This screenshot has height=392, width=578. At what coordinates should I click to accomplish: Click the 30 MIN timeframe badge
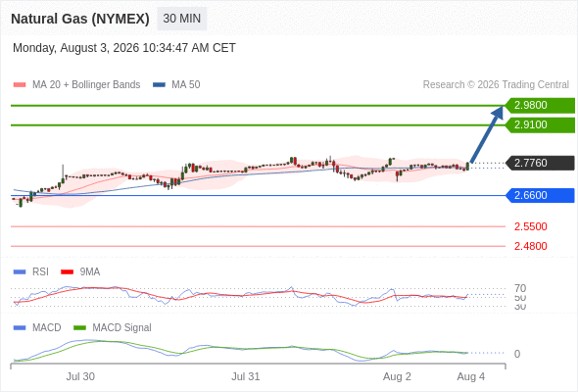(x=182, y=19)
